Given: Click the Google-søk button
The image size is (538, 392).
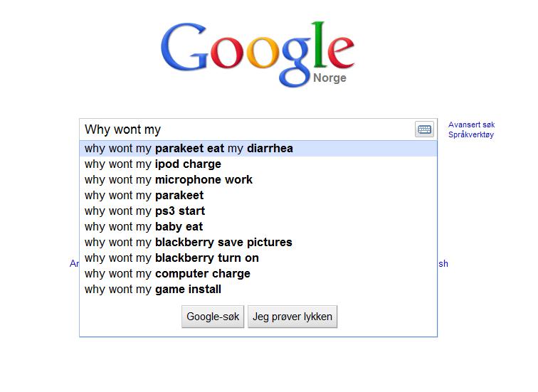Looking at the screenshot, I should tap(213, 317).
